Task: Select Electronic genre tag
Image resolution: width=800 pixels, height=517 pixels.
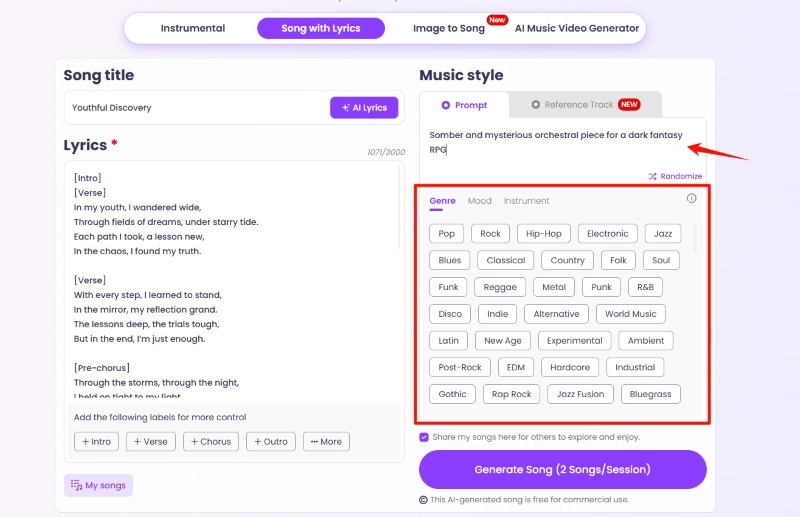Action: 608,234
